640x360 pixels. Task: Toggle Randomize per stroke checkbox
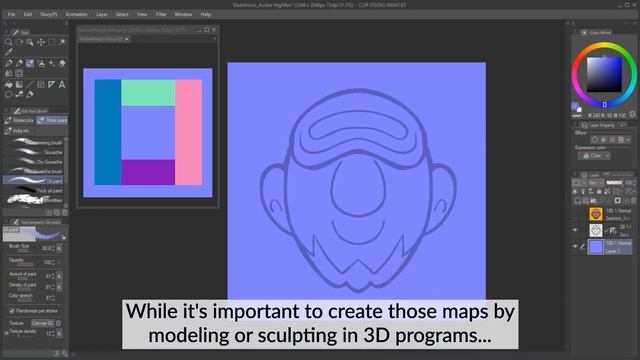click(12, 311)
